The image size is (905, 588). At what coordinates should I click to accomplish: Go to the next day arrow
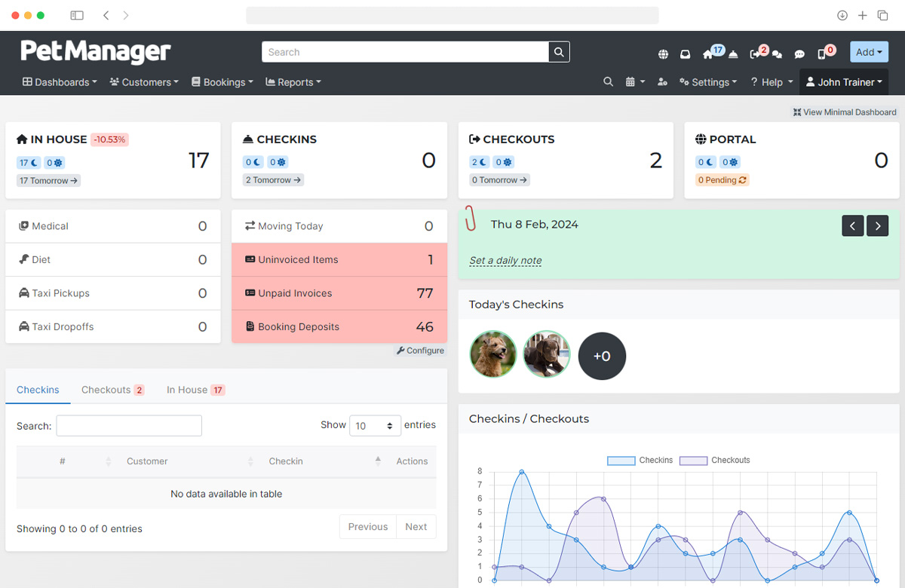coord(877,225)
